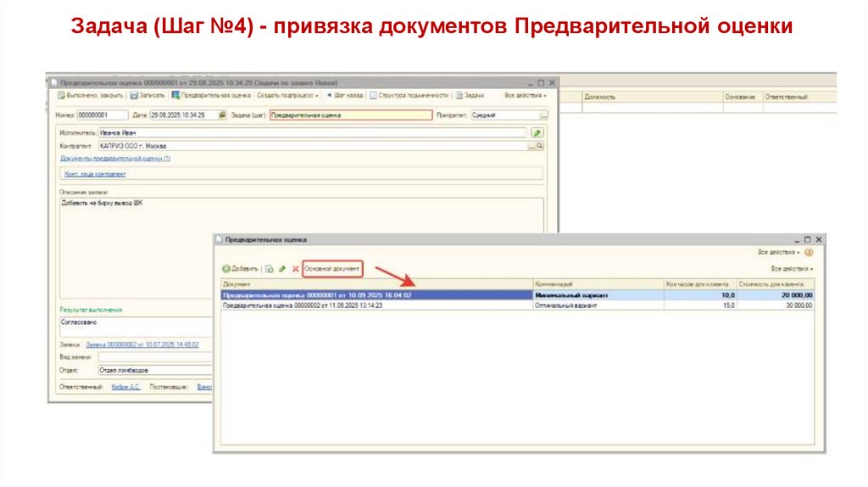Click the 'Должность' column header in the background list

pyautogui.click(x=652, y=97)
